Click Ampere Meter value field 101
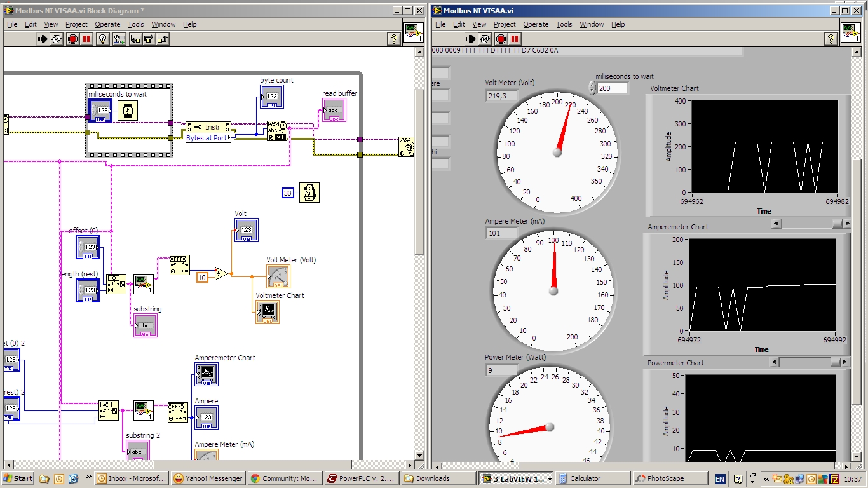 coord(502,233)
